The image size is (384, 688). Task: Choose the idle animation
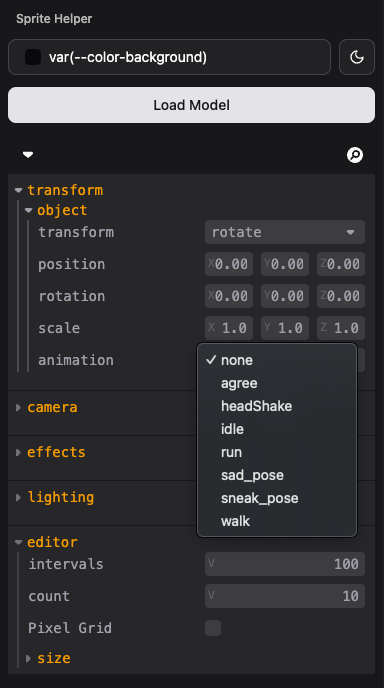[x=277, y=429]
